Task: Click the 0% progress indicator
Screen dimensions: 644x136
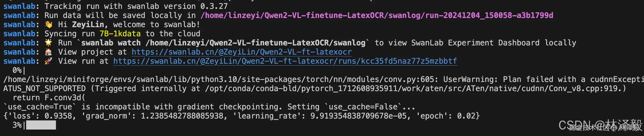Action: [17, 70]
